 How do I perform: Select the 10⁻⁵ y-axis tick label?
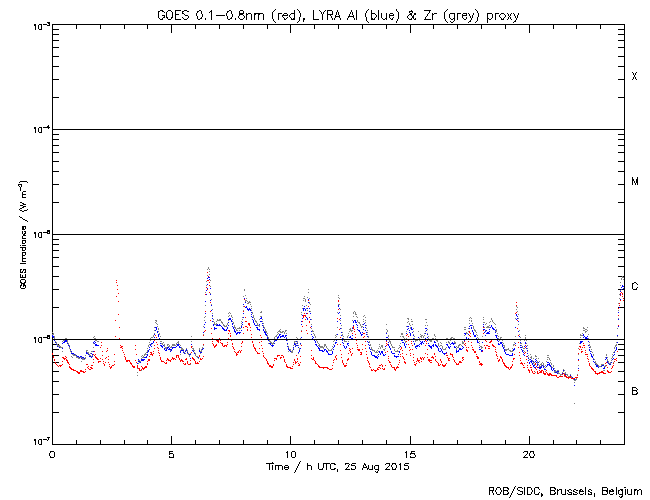(38, 235)
